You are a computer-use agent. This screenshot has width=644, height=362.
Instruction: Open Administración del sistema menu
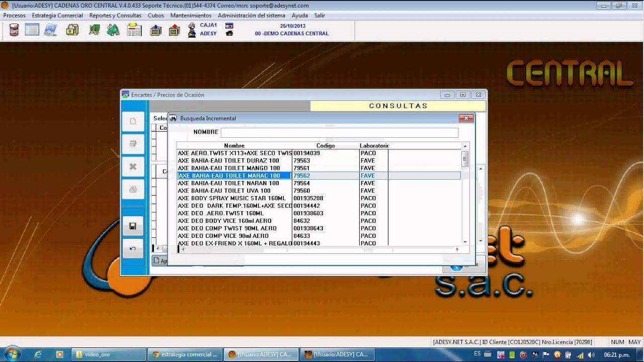pyautogui.click(x=252, y=16)
